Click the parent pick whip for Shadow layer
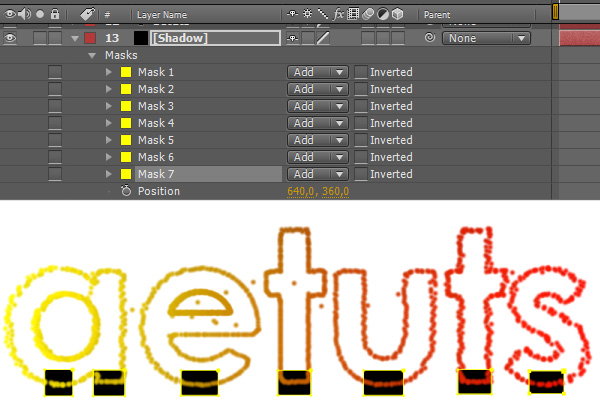This screenshot has height=400, width=600. click(430, 38)
